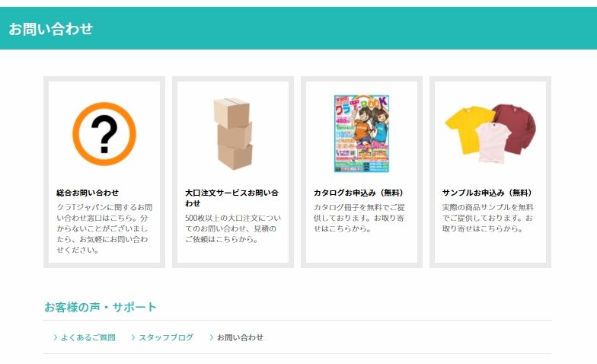
Task: Click the 500枚以上 bulk order description
Action: 233,228
